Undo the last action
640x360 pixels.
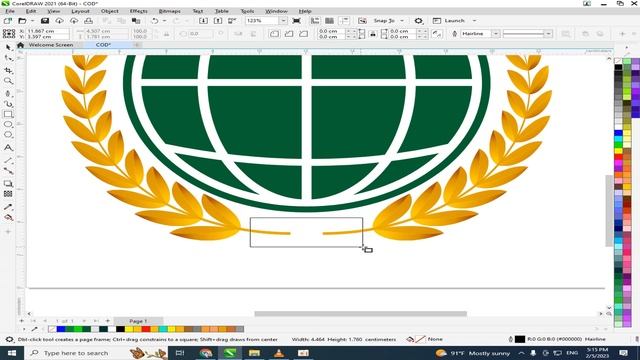[155, 21]
